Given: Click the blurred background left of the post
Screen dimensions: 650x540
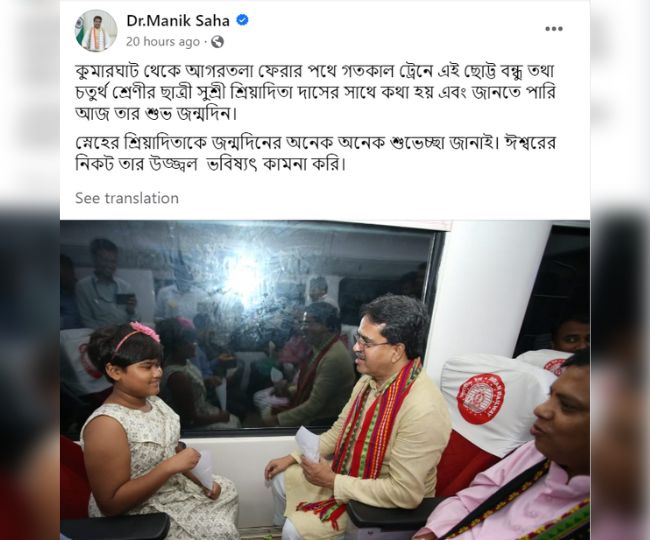Looking at the screenshot, I should (x=30, y=270).
